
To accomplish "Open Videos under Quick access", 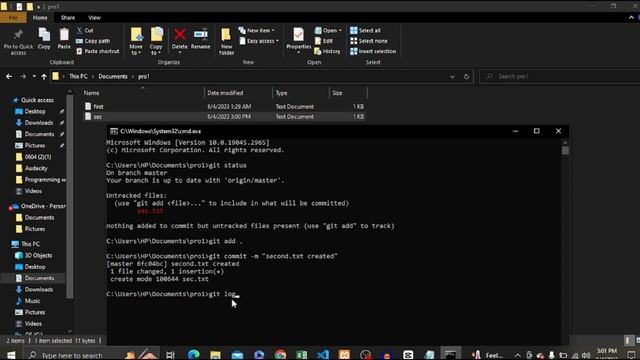I will pos(33,191).
